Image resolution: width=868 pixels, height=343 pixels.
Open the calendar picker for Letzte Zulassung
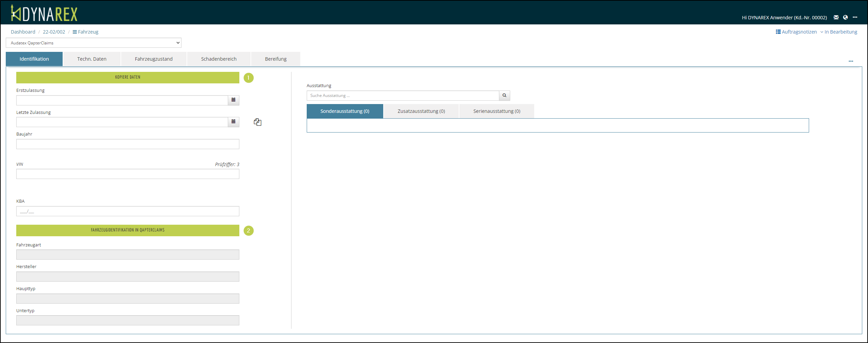pos(233,122)
